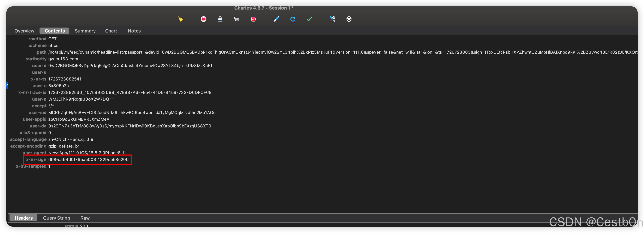Click the Breakpoints hexagon icon

tap(253, 19)
